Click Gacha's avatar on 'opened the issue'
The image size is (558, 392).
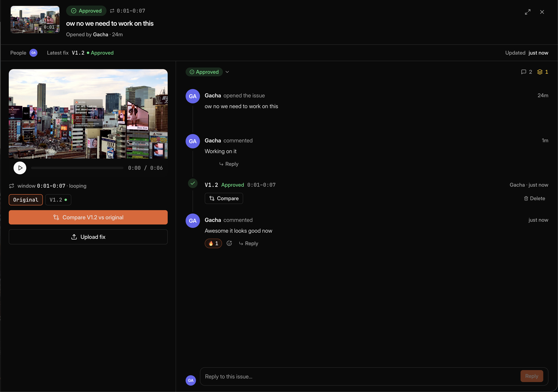click(x=193, y=96)
